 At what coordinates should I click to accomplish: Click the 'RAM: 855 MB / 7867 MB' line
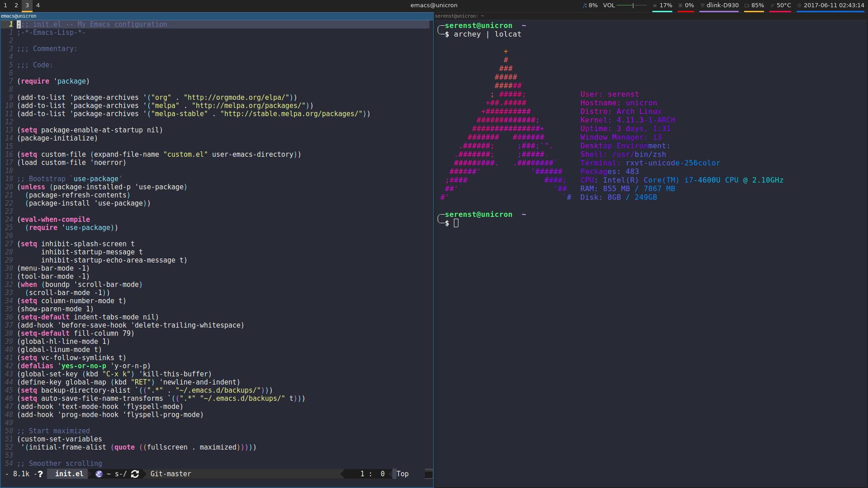tap(627, 189)
